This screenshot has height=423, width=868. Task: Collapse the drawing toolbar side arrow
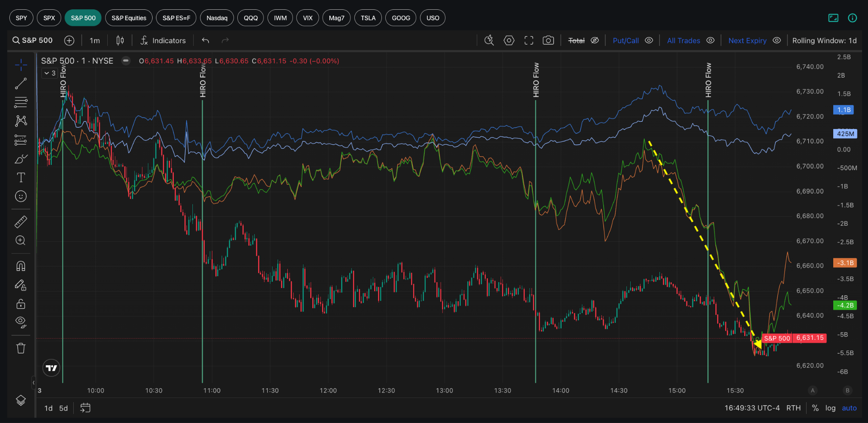tap(33, 383)
